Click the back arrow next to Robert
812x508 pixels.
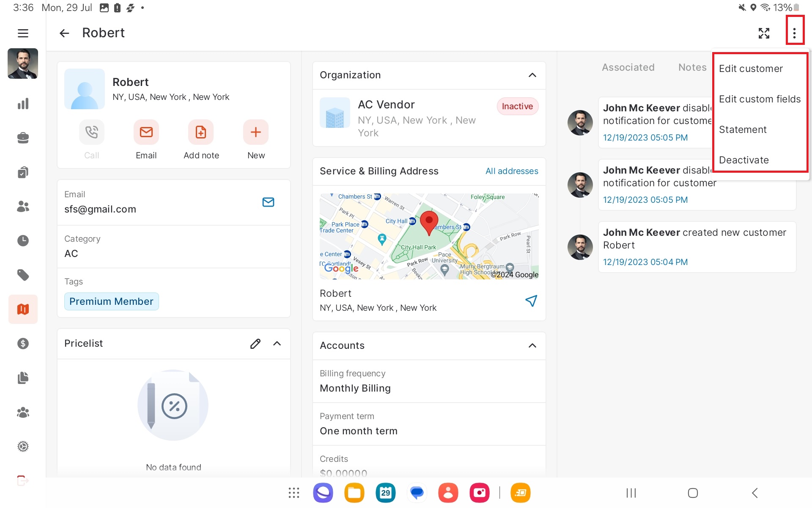64,33
